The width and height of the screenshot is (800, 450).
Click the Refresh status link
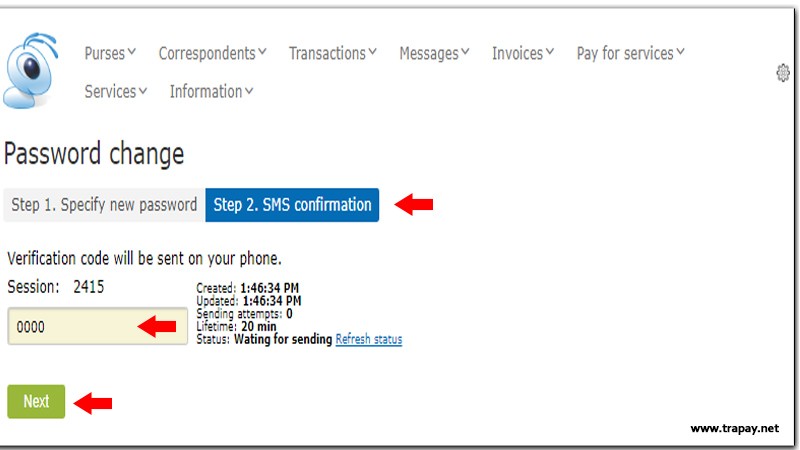pos(368,339)
